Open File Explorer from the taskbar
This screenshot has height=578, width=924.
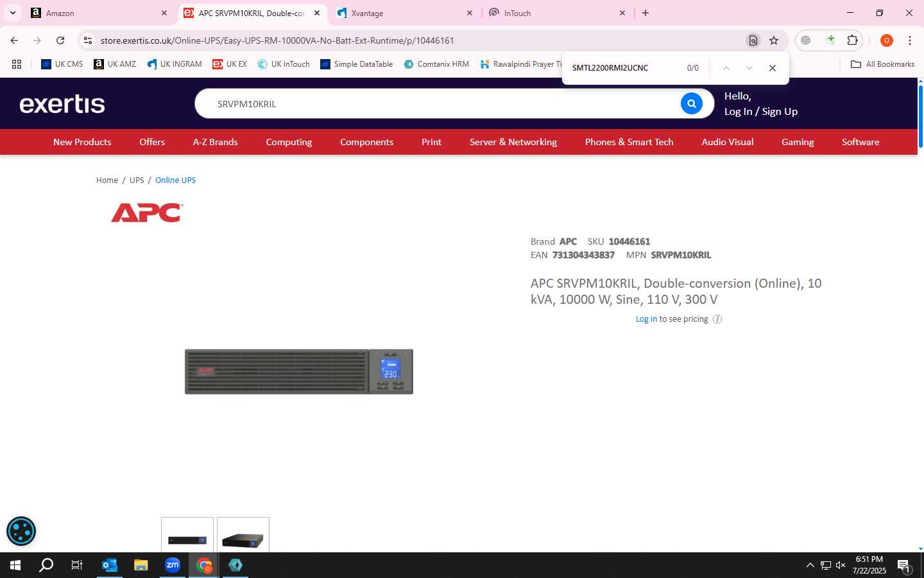coord(141,565)
